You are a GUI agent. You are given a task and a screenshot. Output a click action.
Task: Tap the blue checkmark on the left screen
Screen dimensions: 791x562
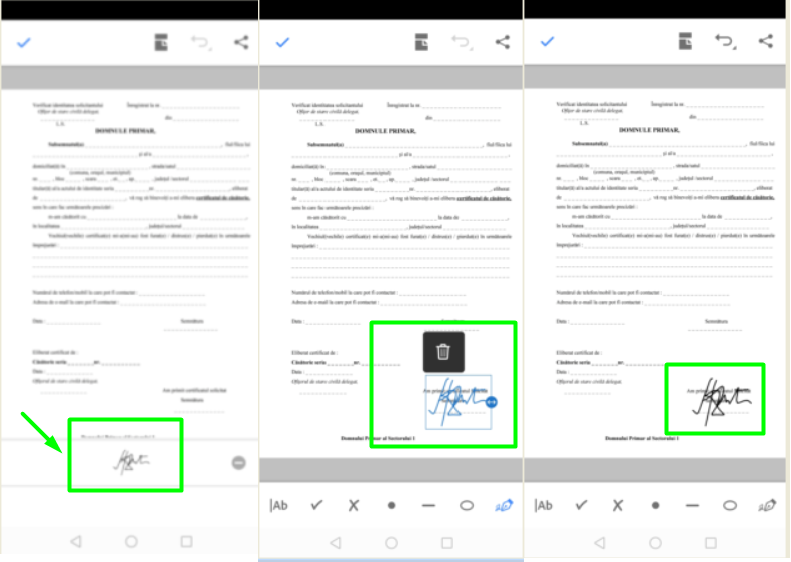coord(24,42)
